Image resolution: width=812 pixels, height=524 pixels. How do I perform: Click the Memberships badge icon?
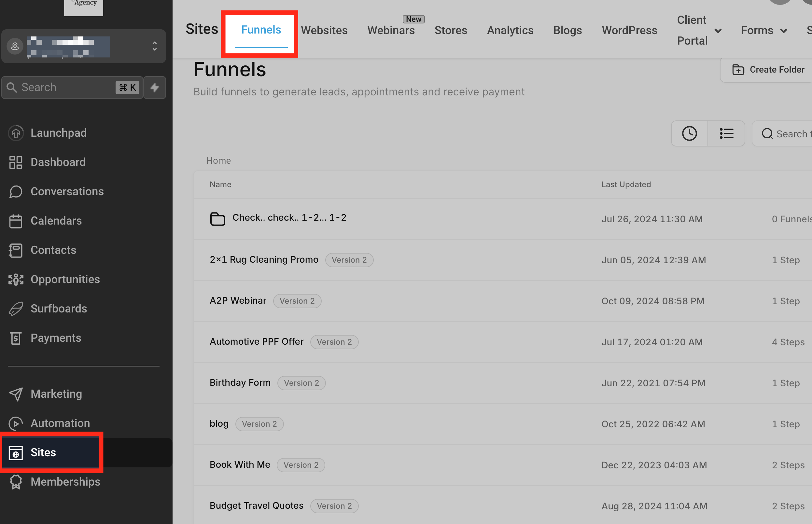[16, 482]
